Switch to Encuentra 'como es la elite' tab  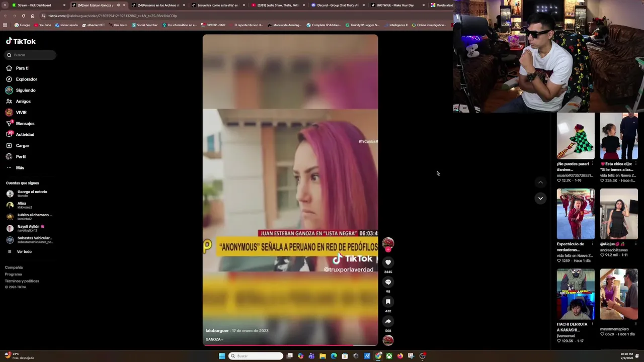tap(217, 5)
